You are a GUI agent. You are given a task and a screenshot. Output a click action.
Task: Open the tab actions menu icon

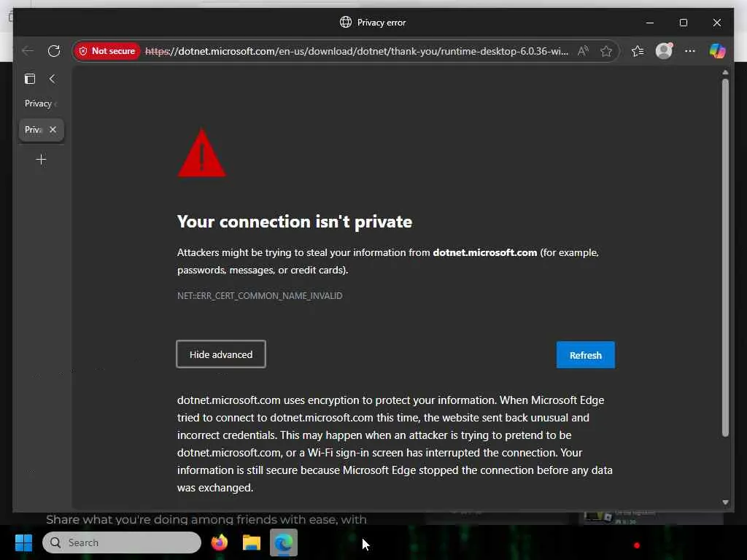click(30, 79)
